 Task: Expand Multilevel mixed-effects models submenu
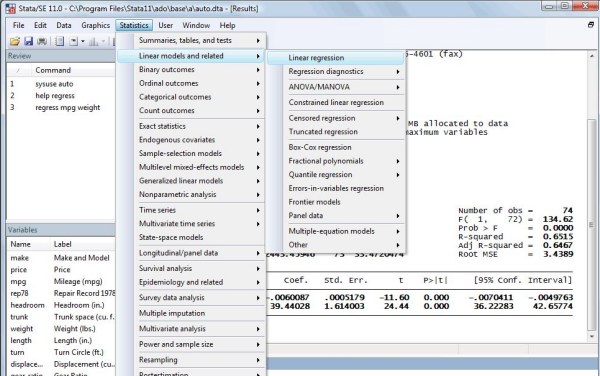pyautogui.click(x=191, y=167)
